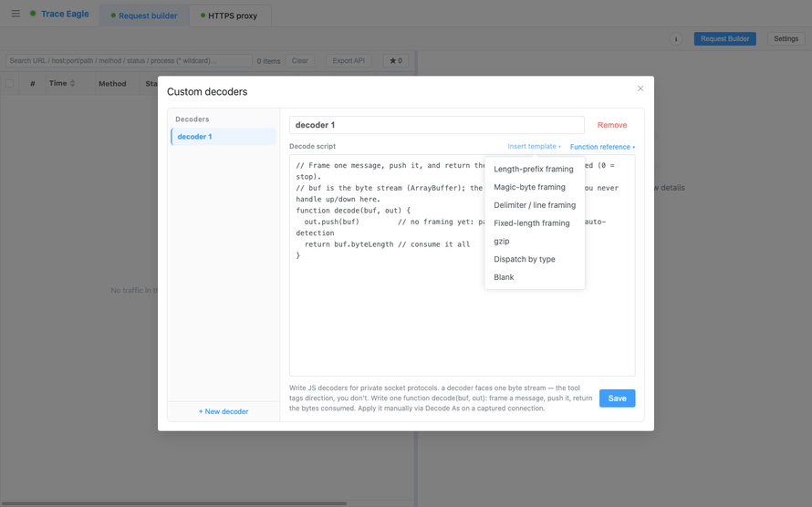Switch to the Request builder tab

click(x=144, y=16)
